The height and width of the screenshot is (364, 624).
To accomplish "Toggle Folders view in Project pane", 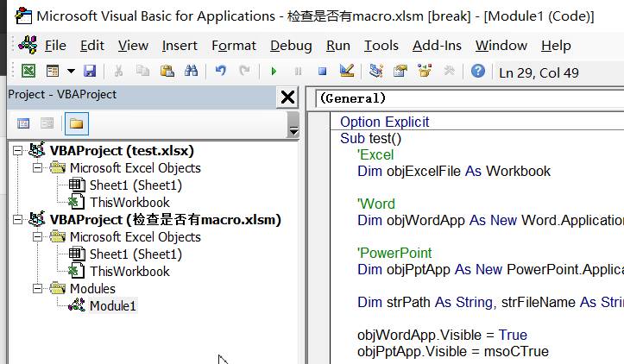I will (x=77, y=123).
